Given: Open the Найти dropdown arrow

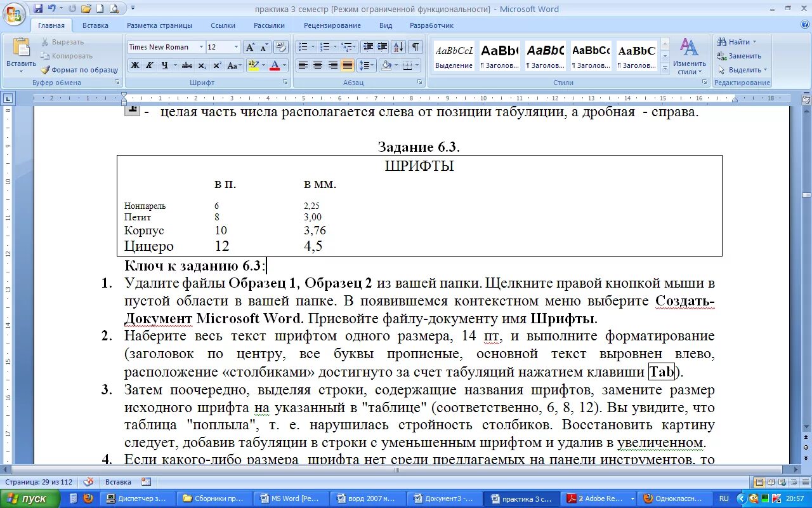Looking at the screenshot, I should tap(754, 42).
